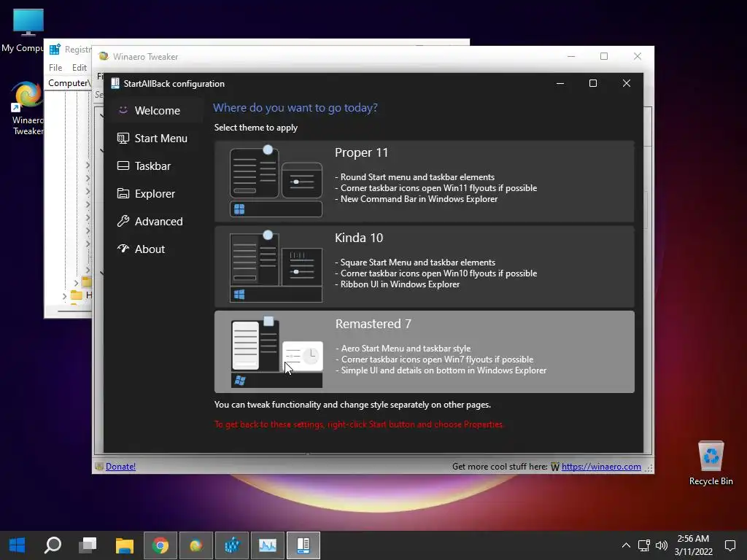Click the Winaero W logo icon
This screenshot has width=747, height=560.
(555, 467)
